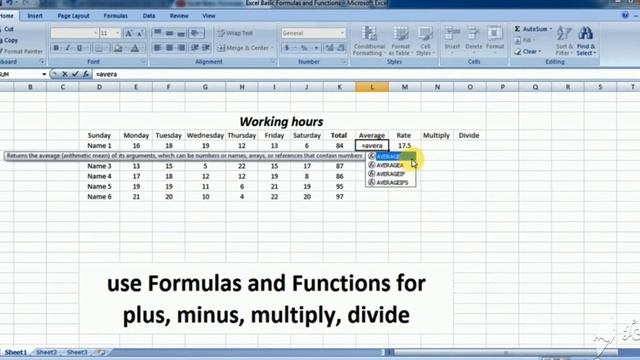Confirm formula with checkmark icon

point(75,74)
